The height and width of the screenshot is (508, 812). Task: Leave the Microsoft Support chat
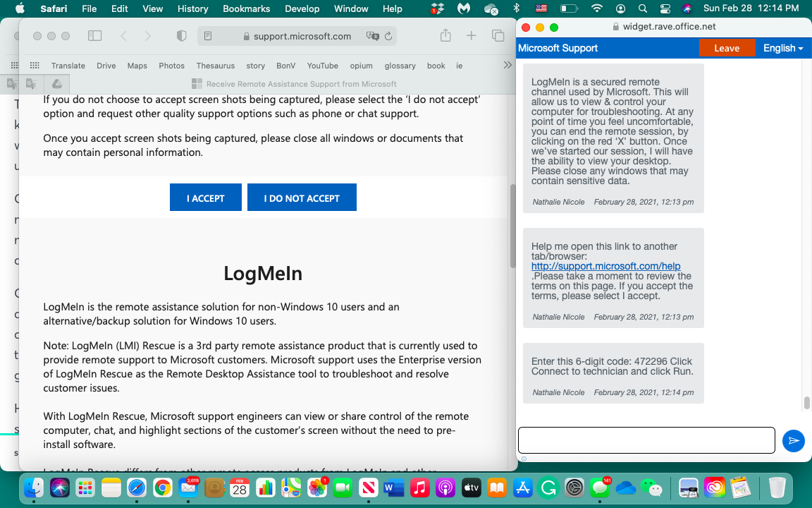pyautogui.click(x=726, y=48)
